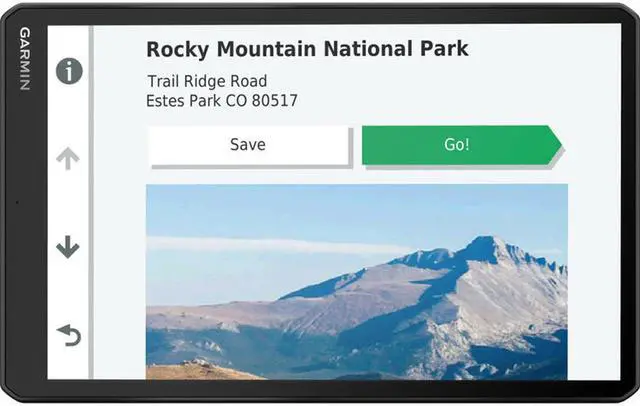Open the mountain photo preview
The width and height of the screenshot is (640, 406).
point(356,282)
